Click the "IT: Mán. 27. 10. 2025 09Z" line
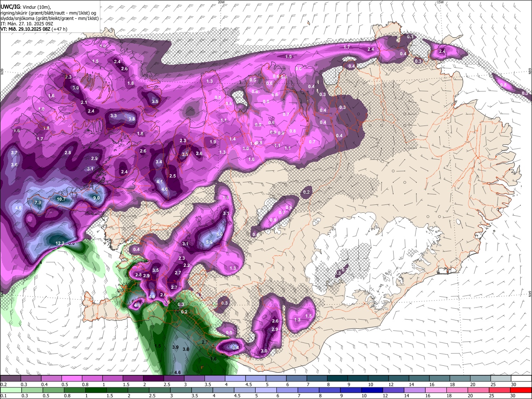The height and width of the screenshot is (399, 532). 26,24
